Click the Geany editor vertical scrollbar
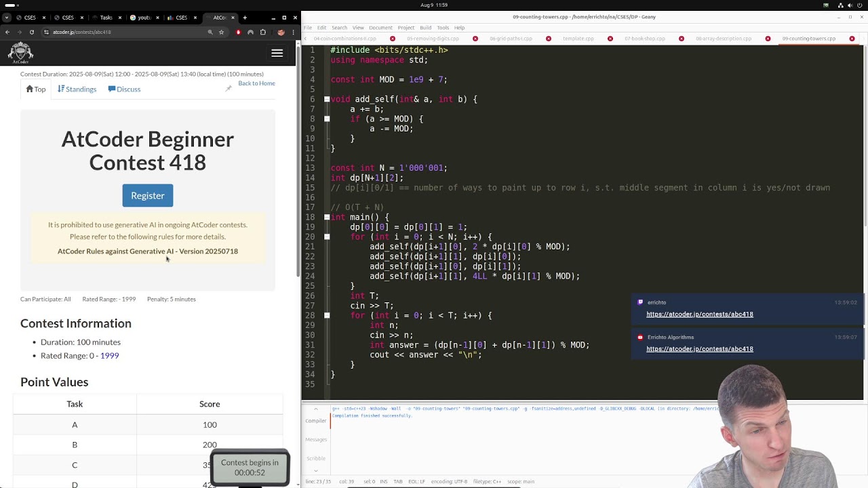The width and height of the screenshot is (868, 488). click(x=865, y=136)
